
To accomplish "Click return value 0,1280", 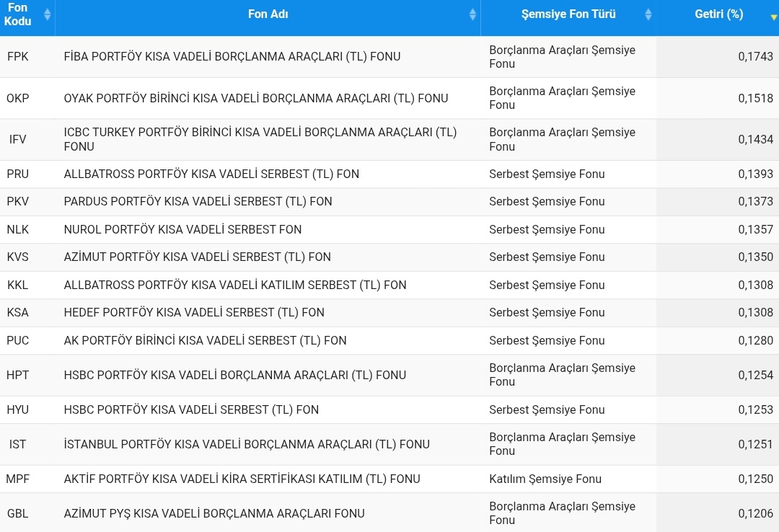I will (756, 341).
